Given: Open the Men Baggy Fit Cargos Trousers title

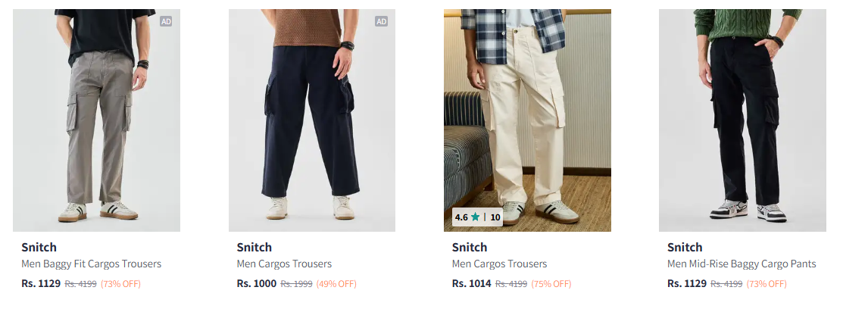Looking at the screenshot, I should click(91, 264).
